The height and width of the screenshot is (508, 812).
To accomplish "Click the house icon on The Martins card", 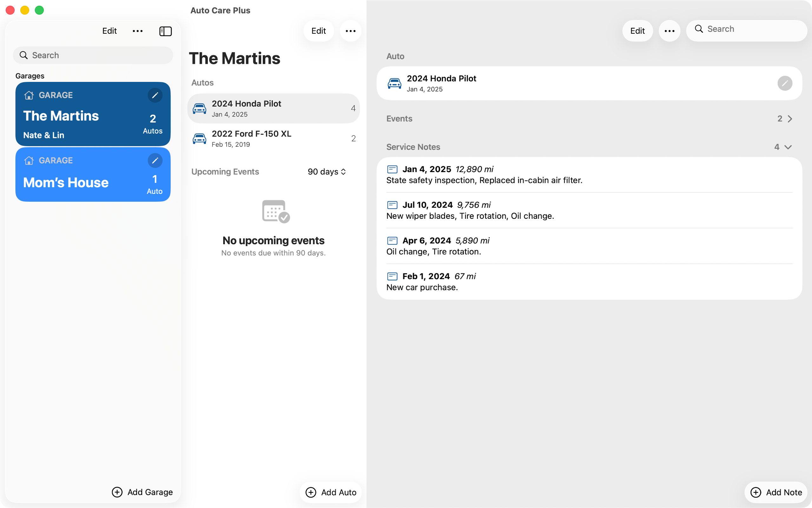I will point(29,96).
